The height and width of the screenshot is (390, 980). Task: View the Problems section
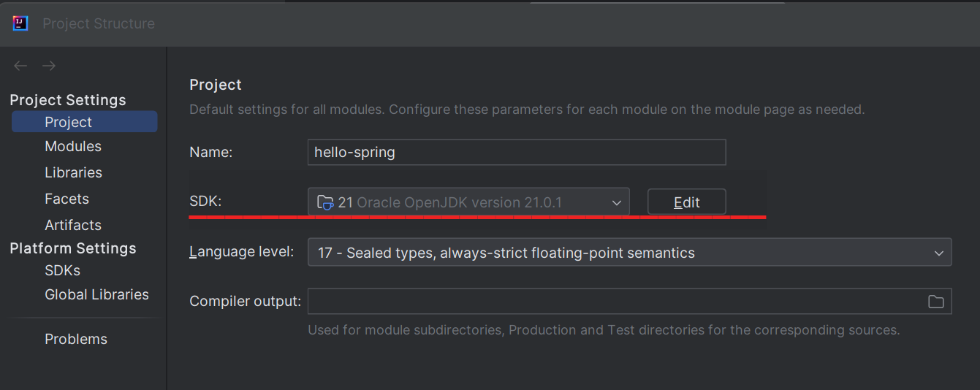[76, 339]
